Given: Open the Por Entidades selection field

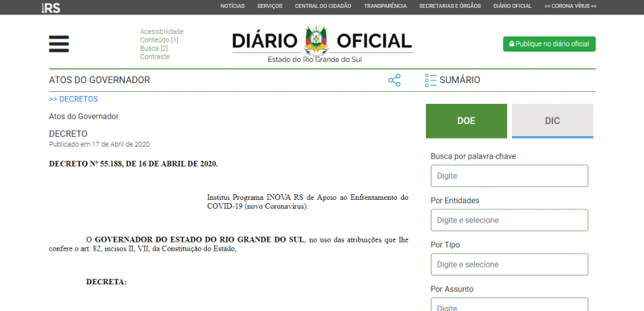Looking at the screenshot, I should tap(510, 220).
